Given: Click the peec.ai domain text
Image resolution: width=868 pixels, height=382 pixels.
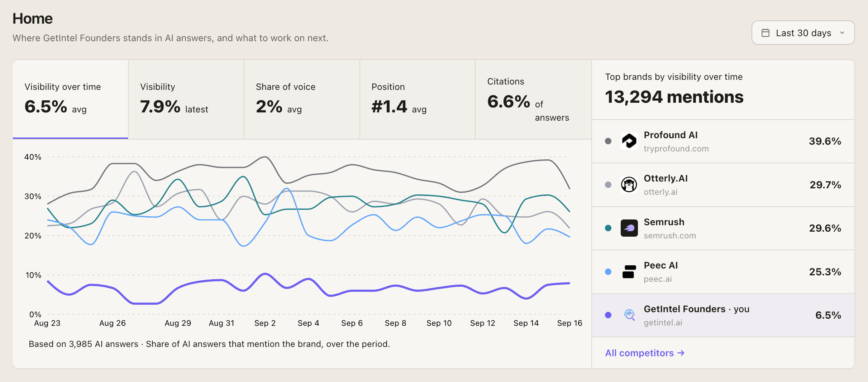Looking at the screenshot, I should pyautogui.click(x=658, y=279).
